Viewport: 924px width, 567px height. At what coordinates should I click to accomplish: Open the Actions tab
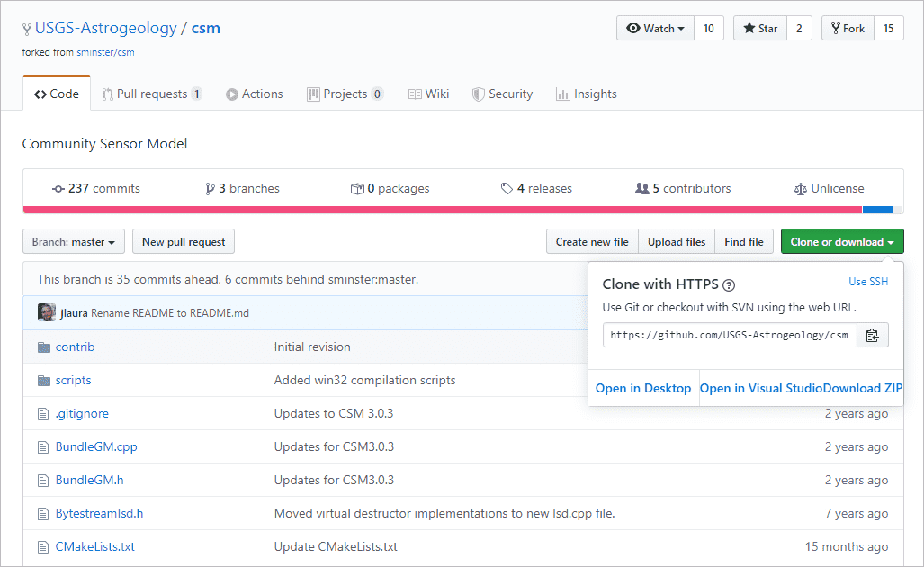254,94
